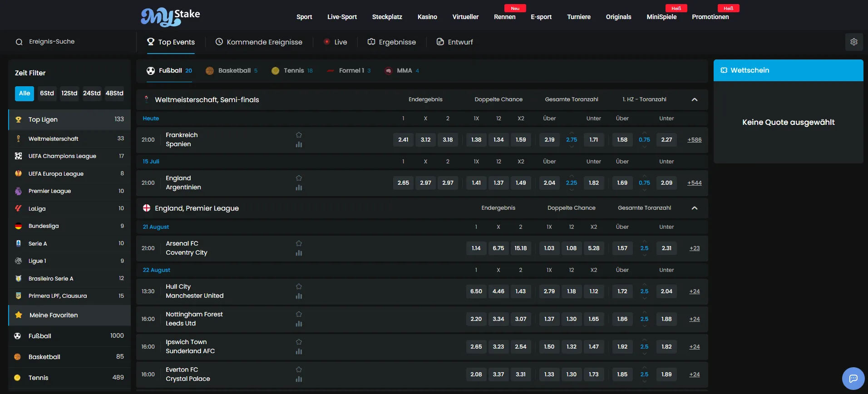Open statistics icon for Hull City match
This screenshot has width=868, height=394.
click(x=299, y=296)
